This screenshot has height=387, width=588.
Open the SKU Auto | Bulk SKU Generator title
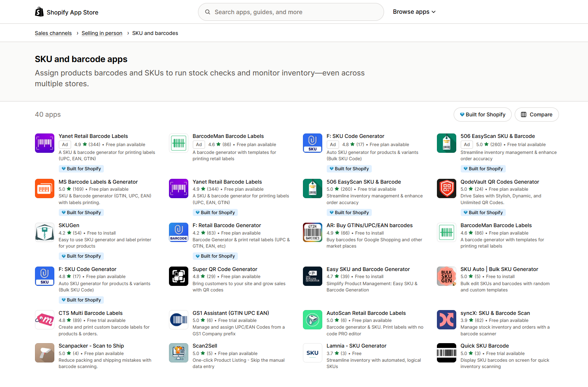tap(499, 269)
